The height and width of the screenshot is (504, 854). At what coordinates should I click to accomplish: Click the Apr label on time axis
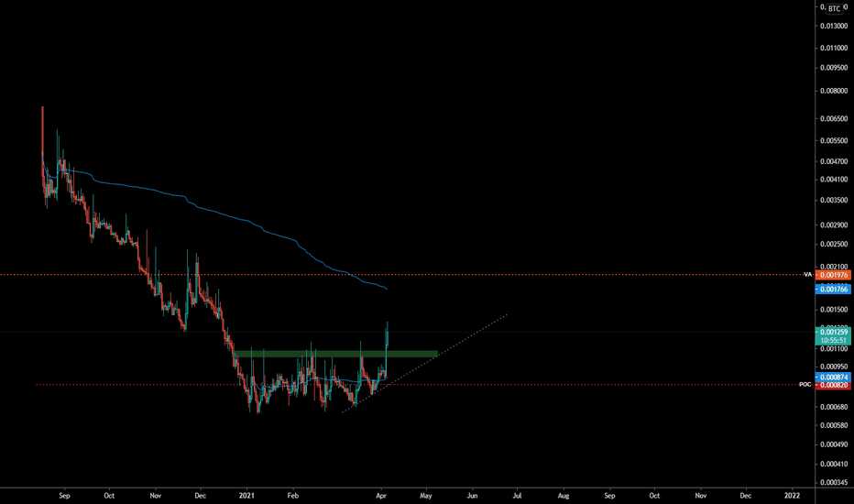click(x=381, y=496)
